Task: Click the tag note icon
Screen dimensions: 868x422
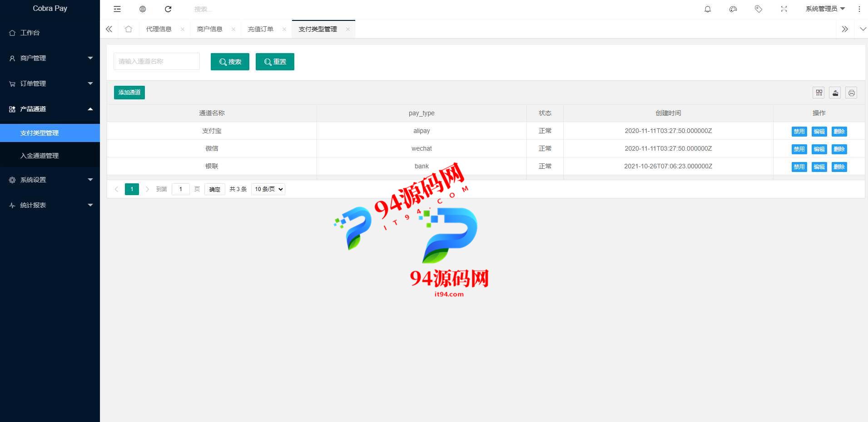Action: [759, 9]
